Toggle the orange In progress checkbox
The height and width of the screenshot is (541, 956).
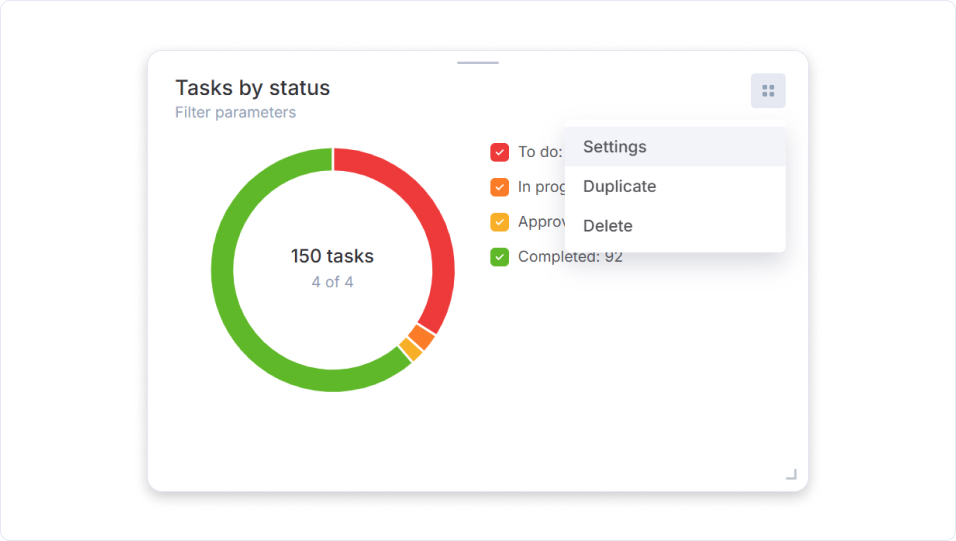tap(500, 187)
